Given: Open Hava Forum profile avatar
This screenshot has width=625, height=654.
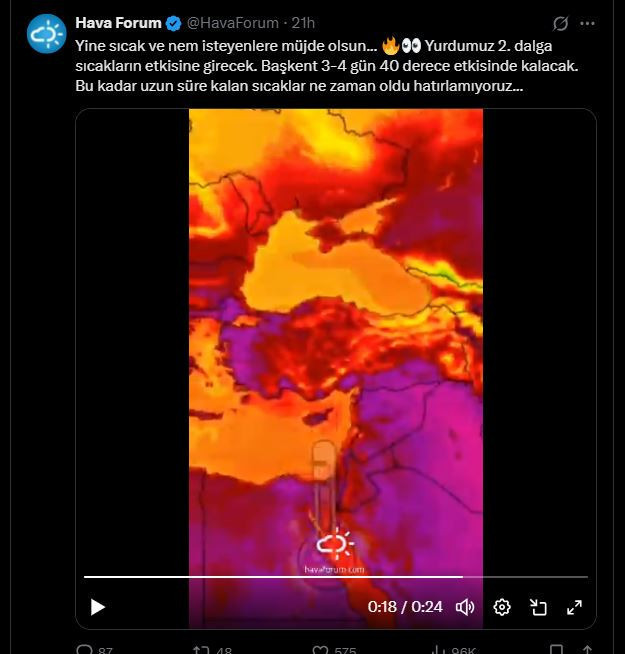Looking at the screenshot, I should click(47, 33).
